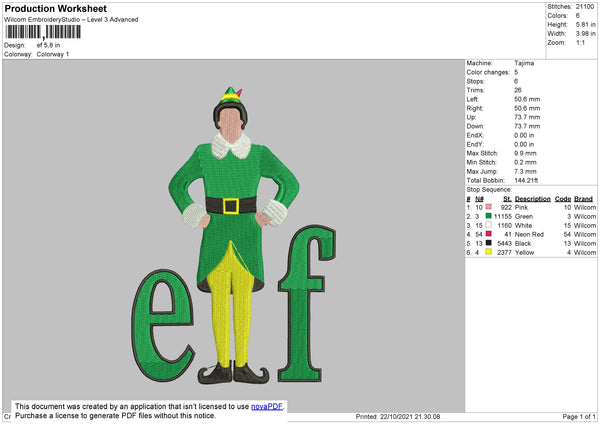Viewport: 600px width, 424px height.
Task: Click the Max Stitch value '9.9 mm'
Action: click(x=525, y=153)
